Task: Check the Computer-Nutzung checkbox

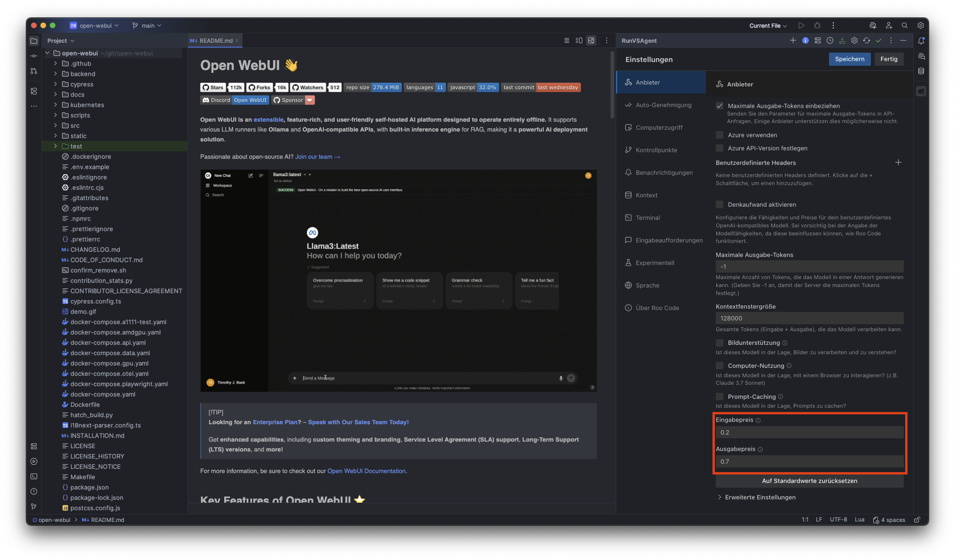Action: (720, 366)
